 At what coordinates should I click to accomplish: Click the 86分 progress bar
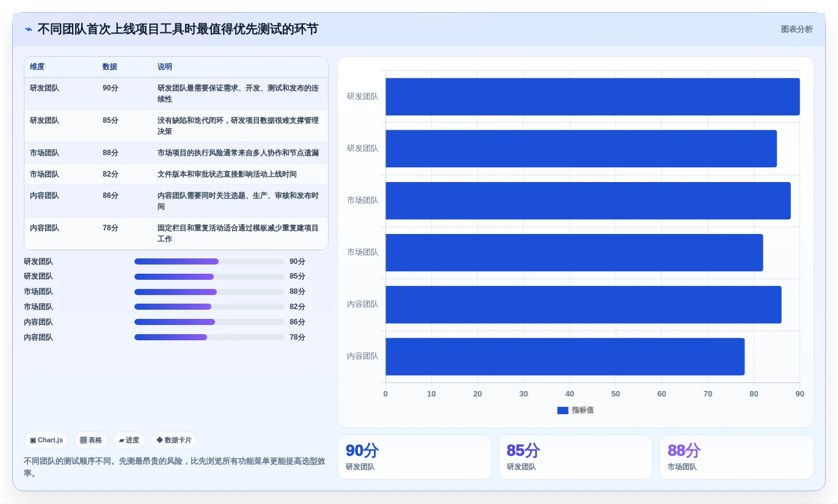pyautogui.click(x=209, y=322)
